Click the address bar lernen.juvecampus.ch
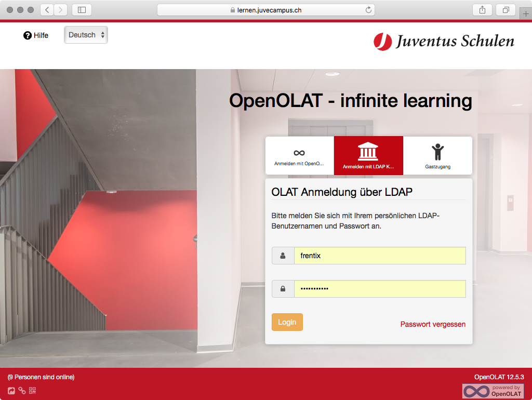The image size is (532, 400). (x=265, y=10)
